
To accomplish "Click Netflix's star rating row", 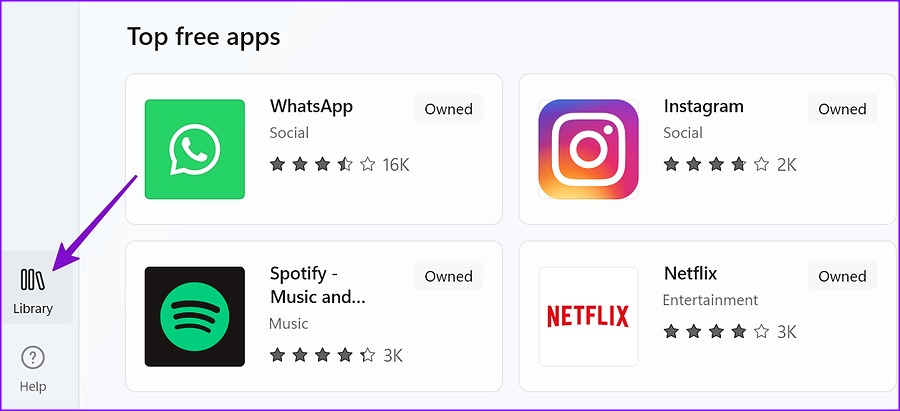I will [x=730, y=332].
